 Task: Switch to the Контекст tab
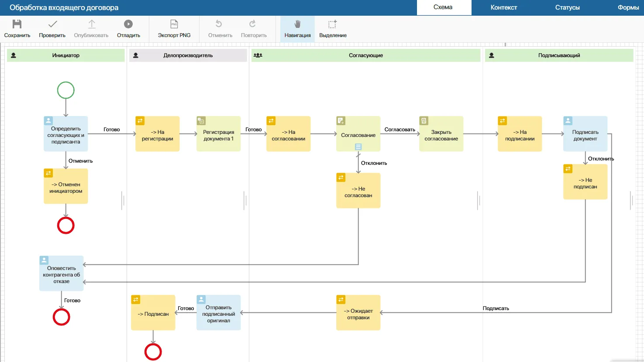point(503,7)
